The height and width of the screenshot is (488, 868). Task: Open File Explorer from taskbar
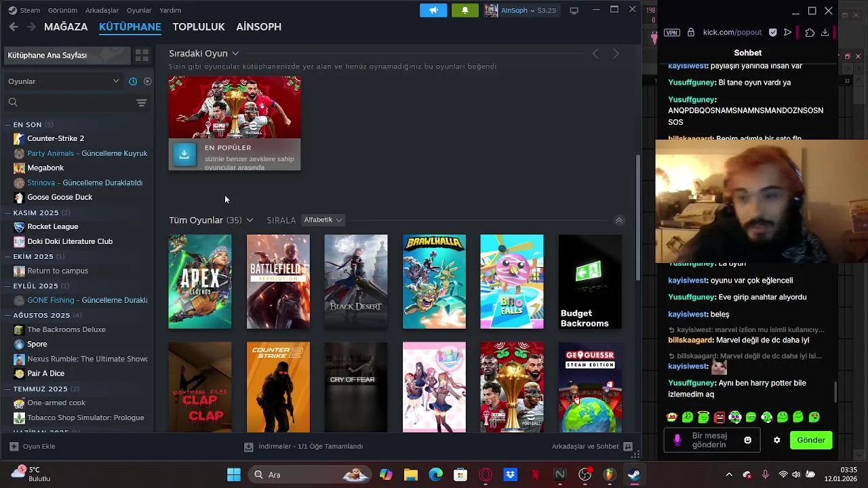[x=411, y=475]
